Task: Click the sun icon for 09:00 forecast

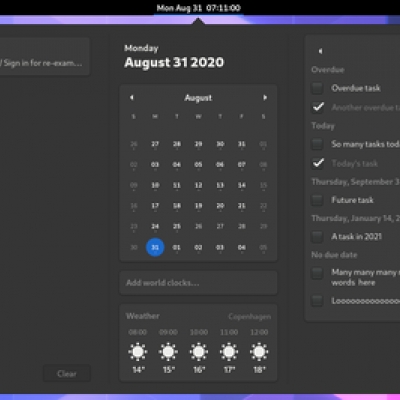Action: tap(168, 352)
